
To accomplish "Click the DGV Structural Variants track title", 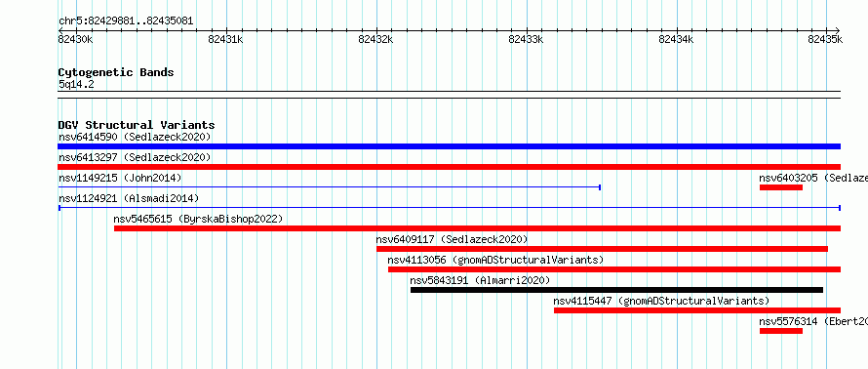I will (137, 125).
